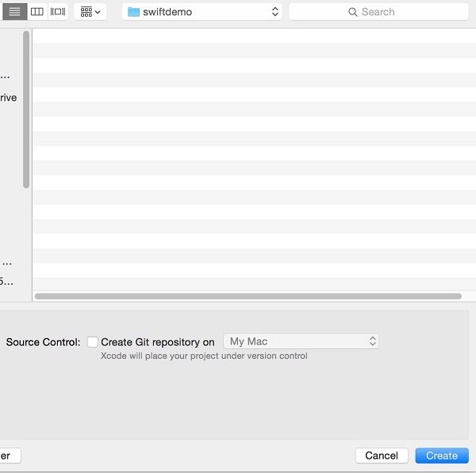Image resolution: width=476 pixels, height=473 pixels.
Task: Click the first empty row in file list
Action: pos(254,36)
